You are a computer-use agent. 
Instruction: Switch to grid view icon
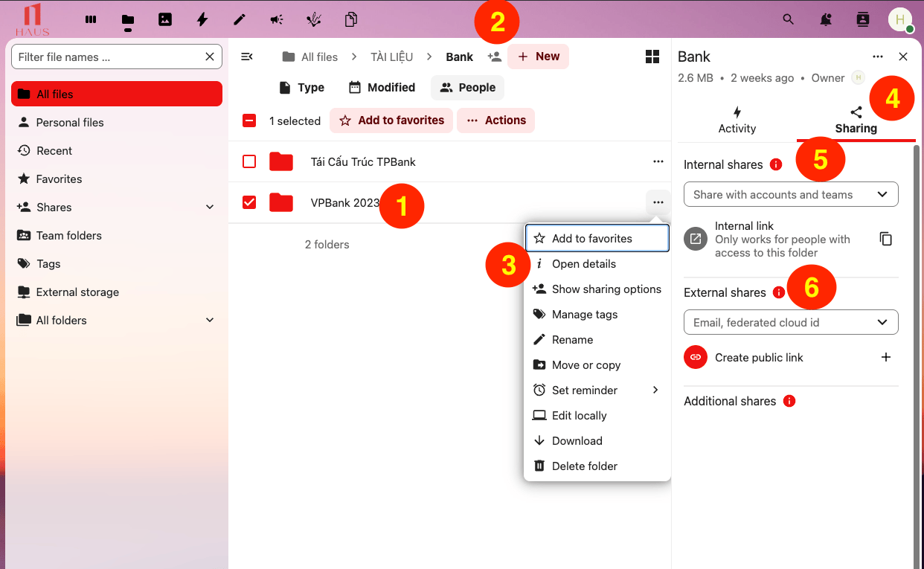[x=652, y=57]
